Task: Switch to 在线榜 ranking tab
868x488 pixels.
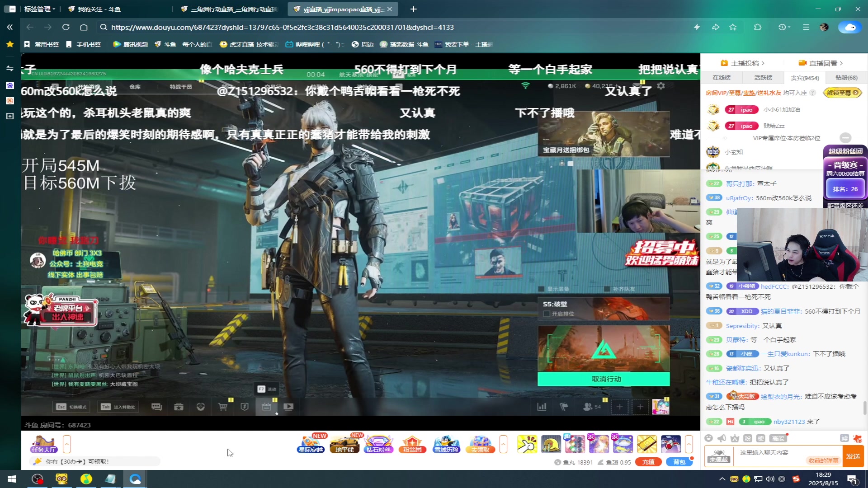Action: click(x=722, y=78)
